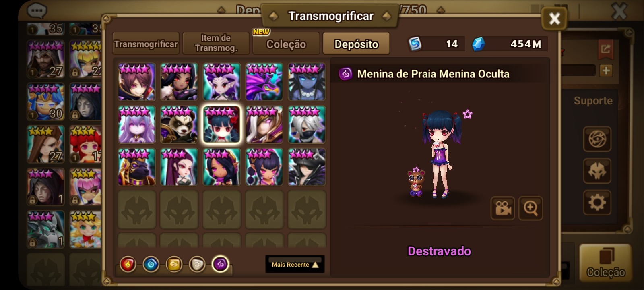Toggle the dark element filter icon
This screenshot has height=290, width=644.
click(x=220, y=265)
